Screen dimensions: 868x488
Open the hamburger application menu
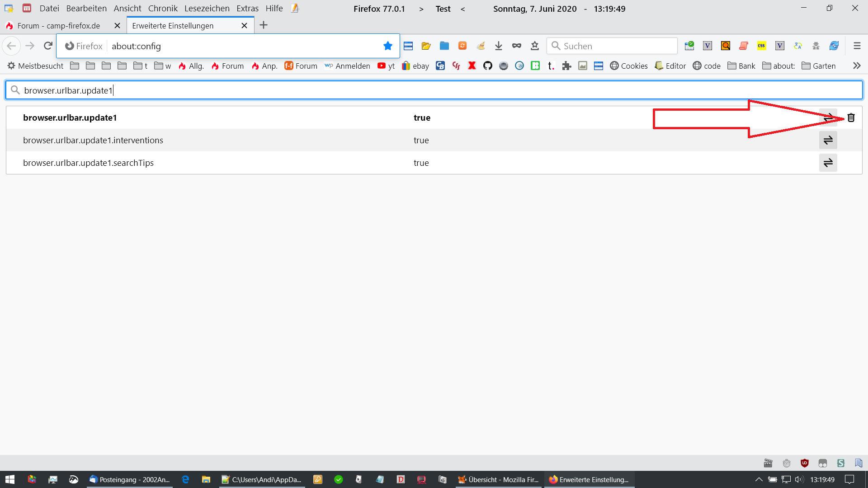[x=857, y=46]
